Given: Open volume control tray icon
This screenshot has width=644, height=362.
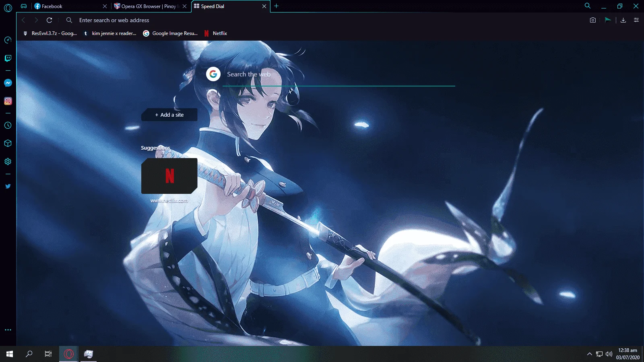Looking at the screenshot, I should point(609,354).
